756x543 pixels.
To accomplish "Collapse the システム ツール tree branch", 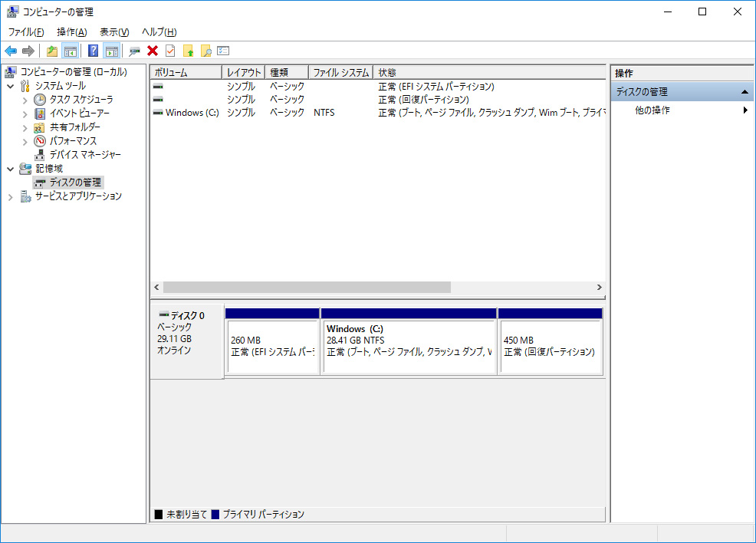I will [x=11, y=86].
